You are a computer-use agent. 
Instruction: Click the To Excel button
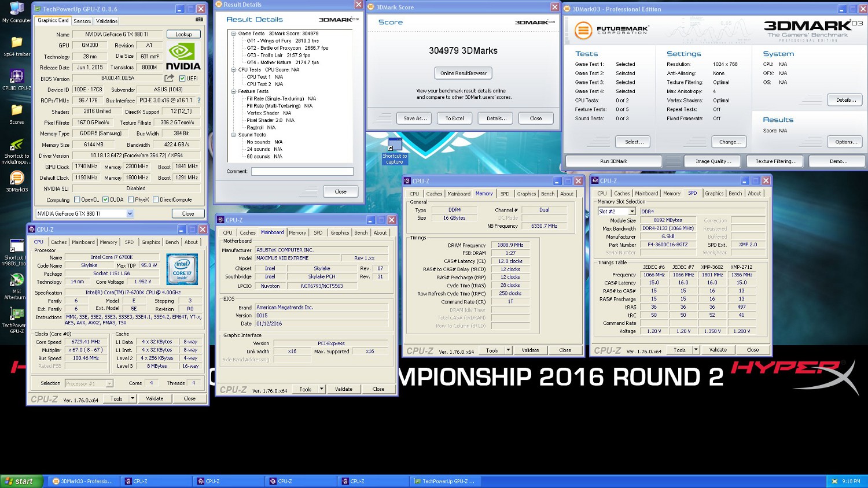[454, 118]
